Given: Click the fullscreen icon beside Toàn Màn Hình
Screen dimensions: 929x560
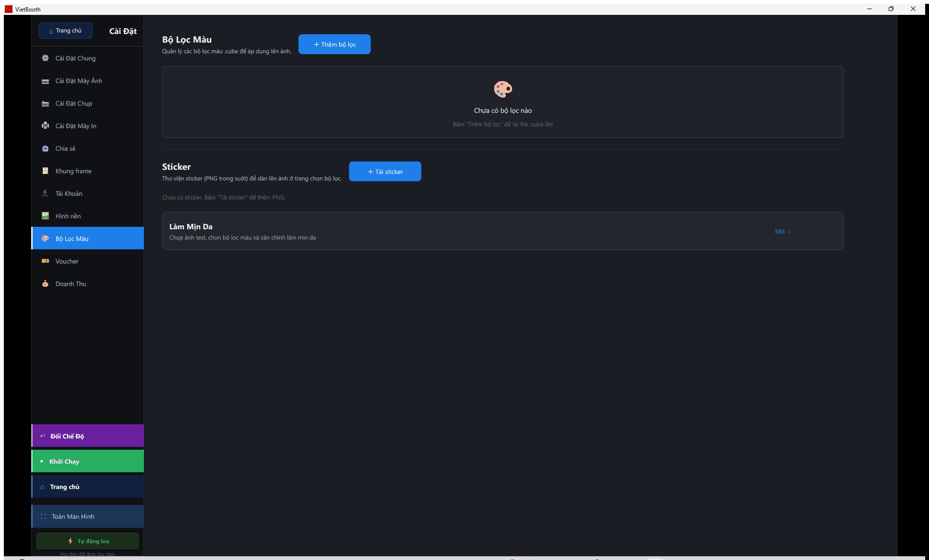Looking at the screenshot, I should coord(43,516).
